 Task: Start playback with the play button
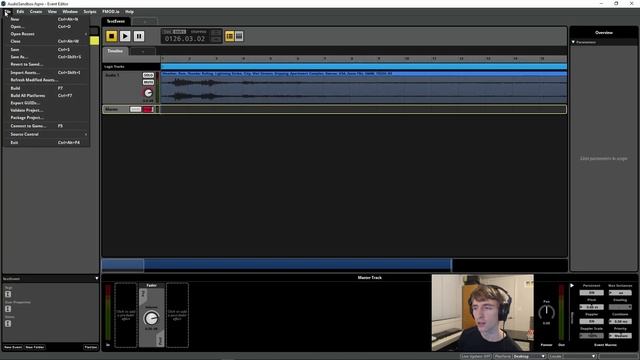pos(125,36)
